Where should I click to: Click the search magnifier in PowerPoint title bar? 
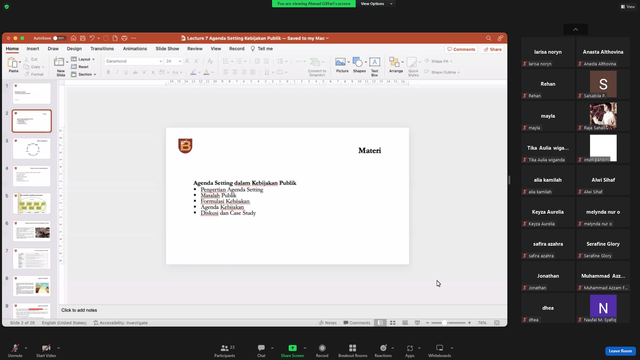point(489,38)
